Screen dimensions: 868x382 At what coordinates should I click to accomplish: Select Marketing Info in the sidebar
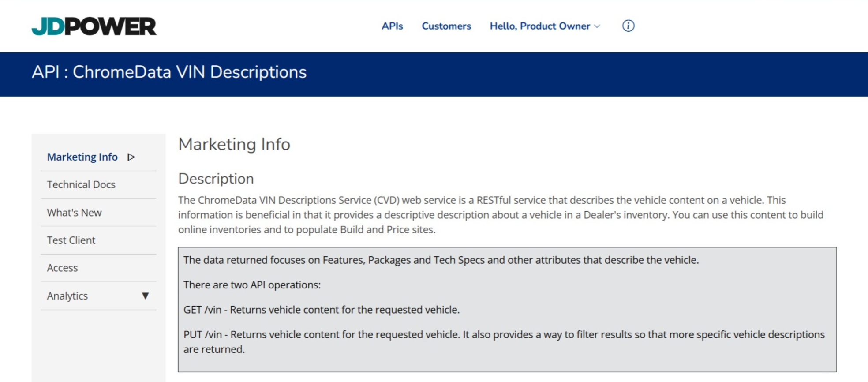pyautogui.click(x=82, y=157)
